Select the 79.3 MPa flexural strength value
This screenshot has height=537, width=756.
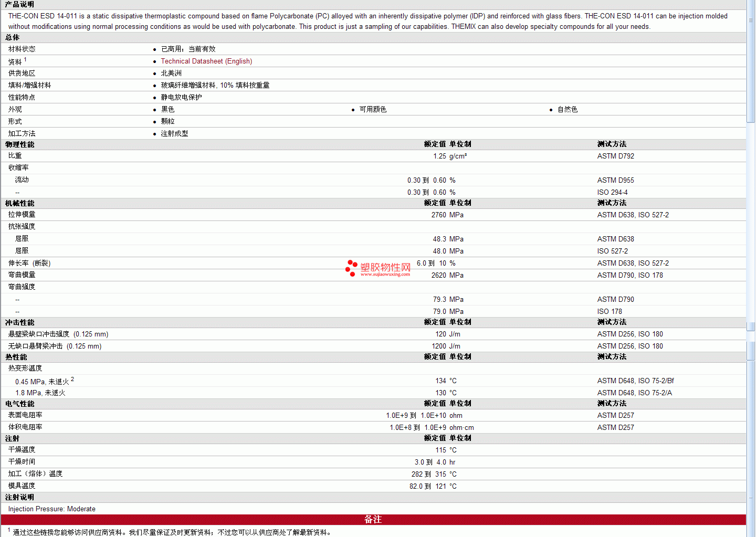coord(448,299)
